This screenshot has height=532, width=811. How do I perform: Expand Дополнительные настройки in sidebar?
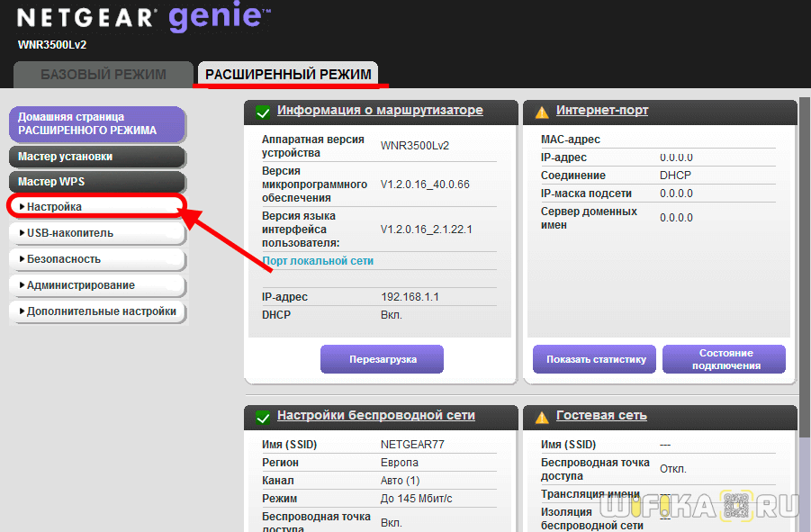coord(96,311)
